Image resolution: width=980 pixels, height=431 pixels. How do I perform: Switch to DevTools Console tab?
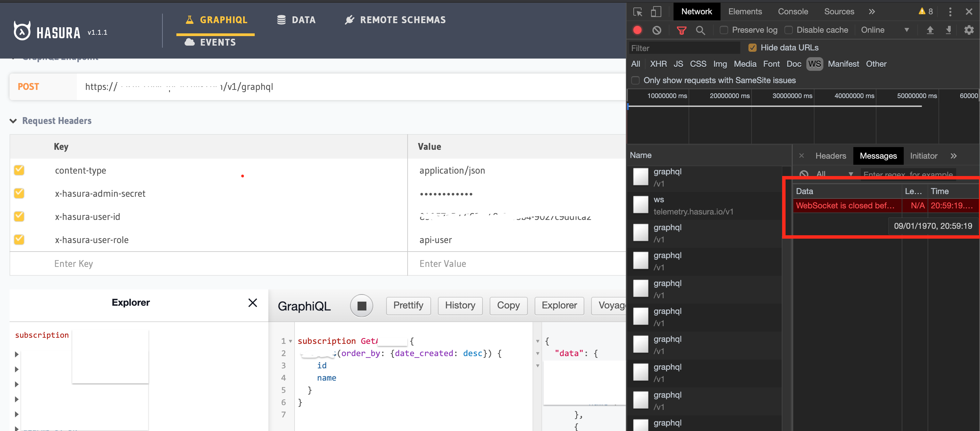(793, 12)
